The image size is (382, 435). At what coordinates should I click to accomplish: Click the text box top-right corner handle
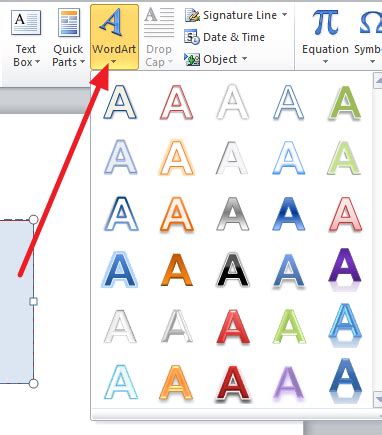pyautogui.click(x=33, y=220)
